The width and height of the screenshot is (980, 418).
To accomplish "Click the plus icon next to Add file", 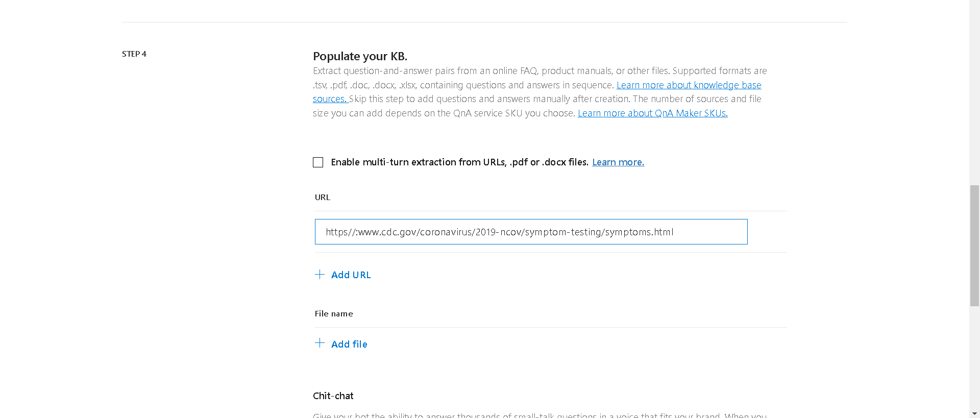I will click(320, 343).
